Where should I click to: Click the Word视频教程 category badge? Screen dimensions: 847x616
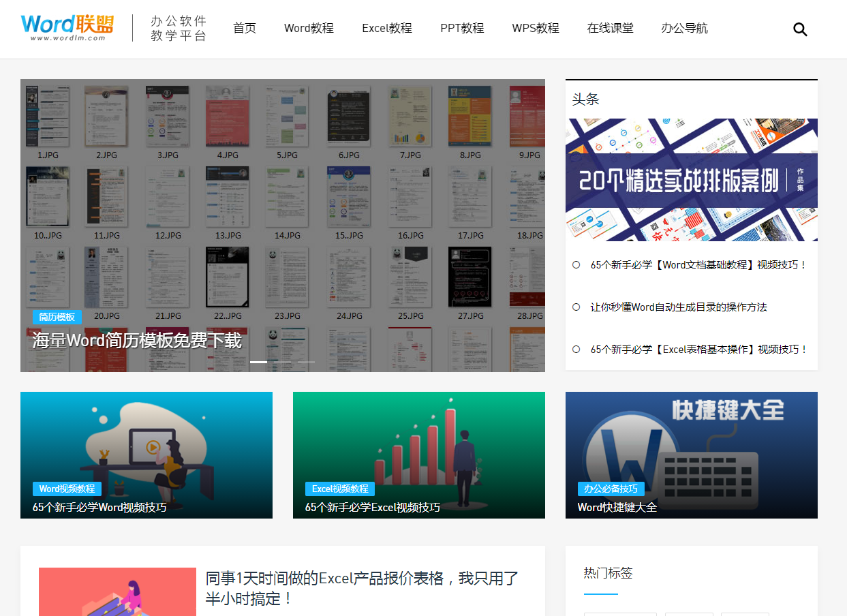(67, 489)
